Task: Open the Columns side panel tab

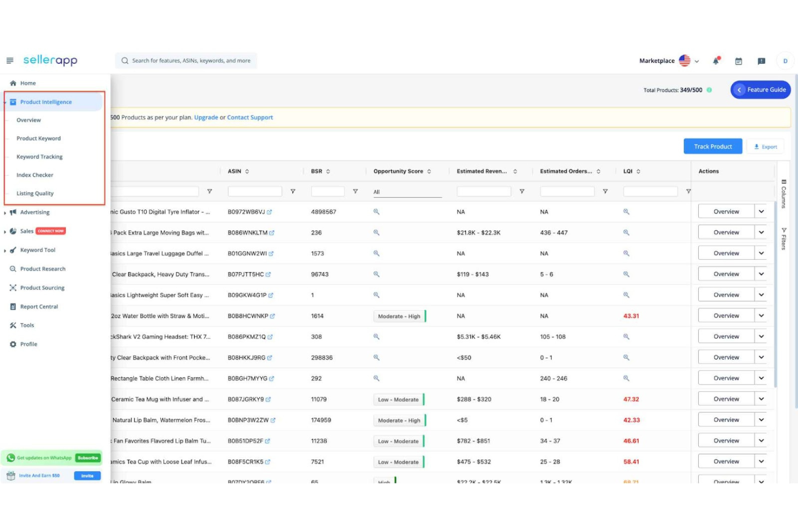Action: click(x=783, y=194)
